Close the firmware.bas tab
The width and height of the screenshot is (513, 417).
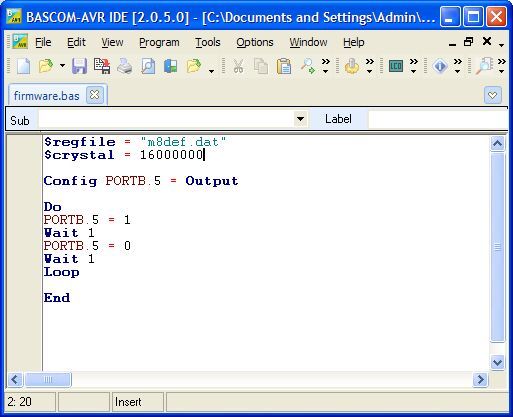click(95, 95)
